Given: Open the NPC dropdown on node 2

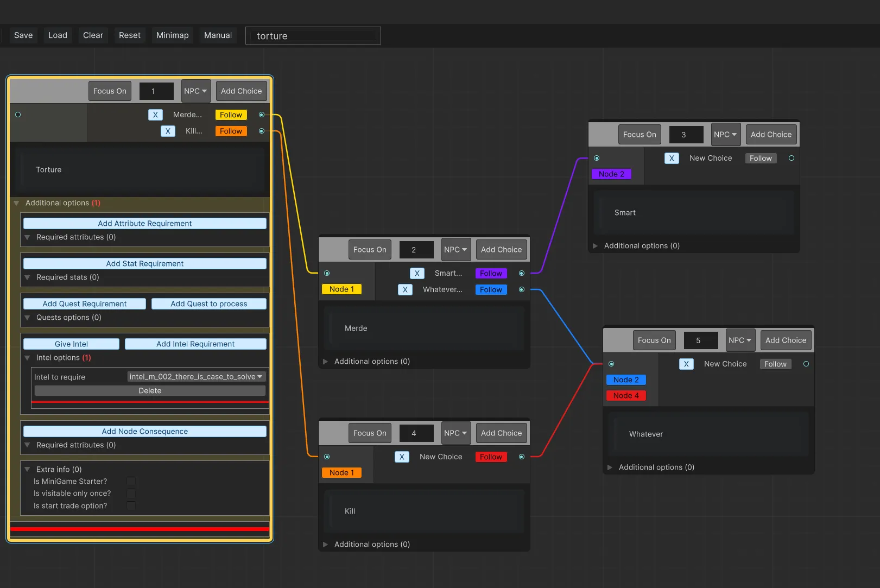Looking at the screenshot, I should [x=455, y=249].
